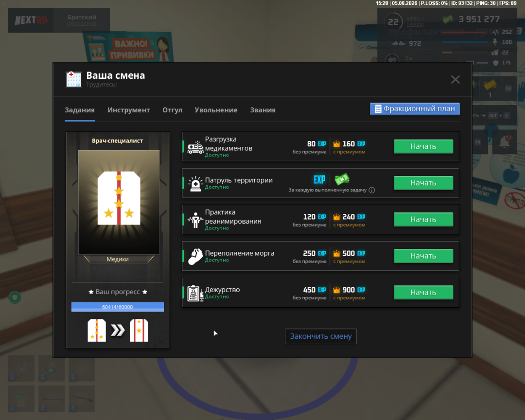
Task: Click the Врач-специалист rank title
Action: [x=118, y=140]
